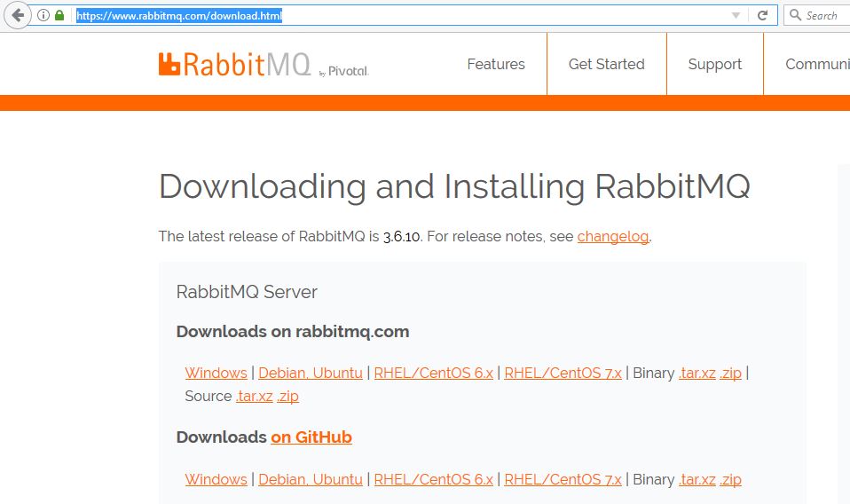Click the green padlock security icon
The height and width of the screenshot is (504, 850).
(59, 15)
